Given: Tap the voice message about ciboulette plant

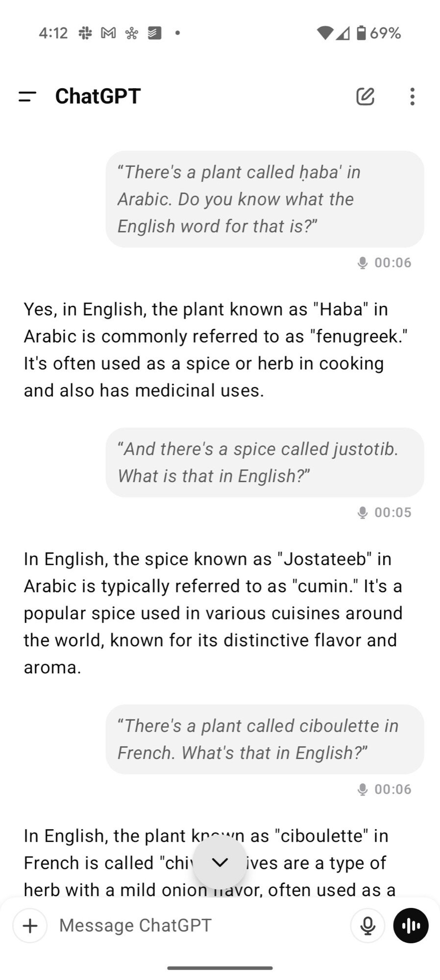Looking at the screenshot, I should 265,739.
